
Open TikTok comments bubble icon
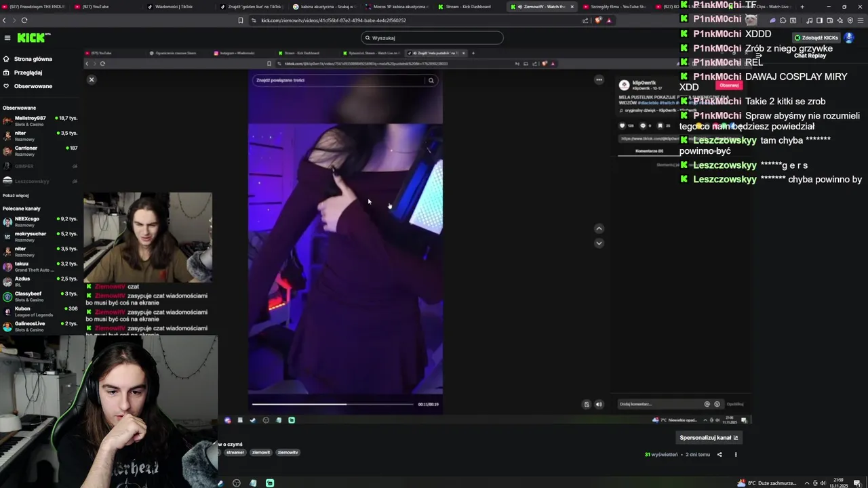coord(643,125)
